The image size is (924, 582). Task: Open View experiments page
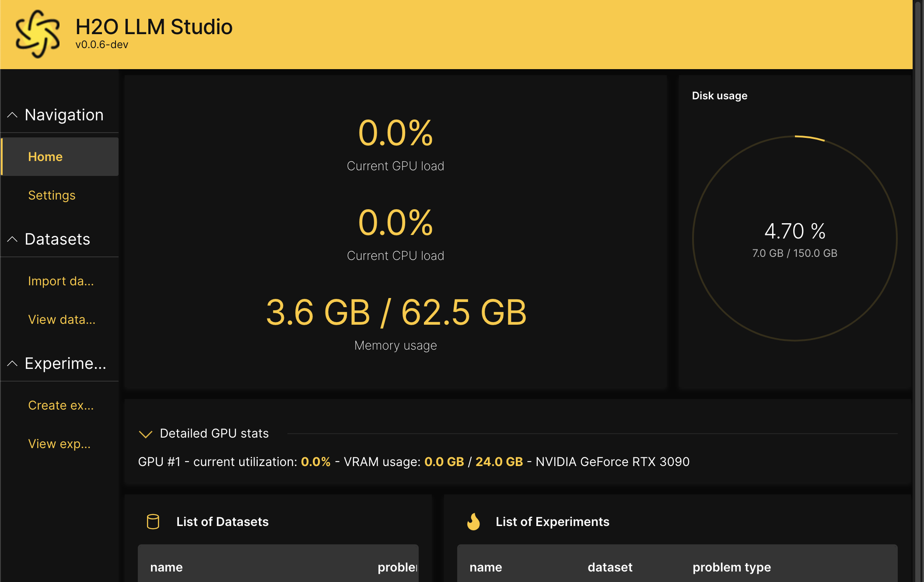click(59, 444)
